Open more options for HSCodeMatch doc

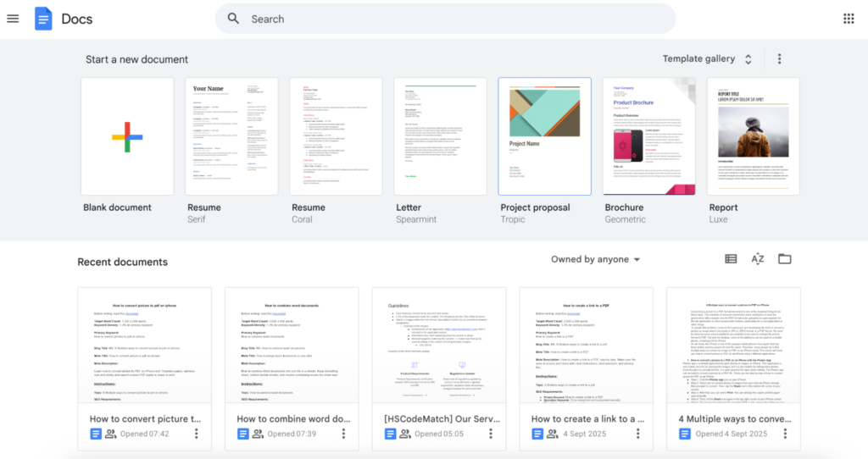(x=491, y=434)
